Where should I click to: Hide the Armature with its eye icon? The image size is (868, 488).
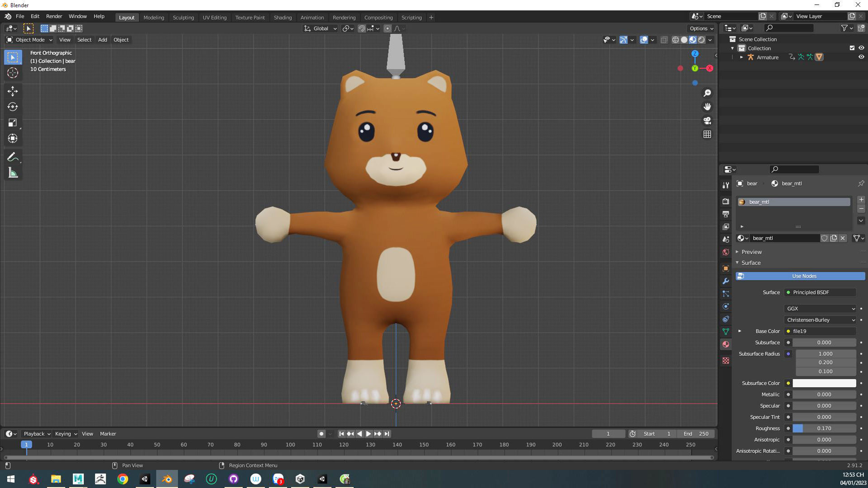click(861, 57)
